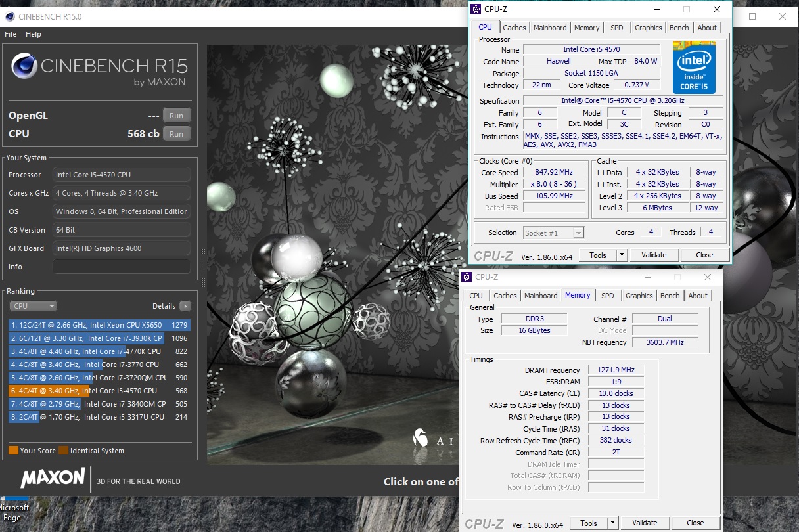Select ranking row Core i7-4770K
This screenshot has width=799, height=532.
100,351
